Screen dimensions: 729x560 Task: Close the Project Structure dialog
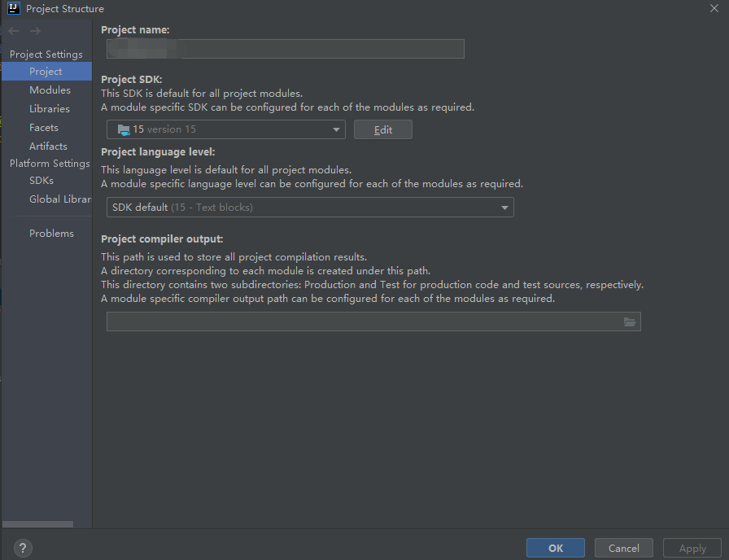(714, 8)
